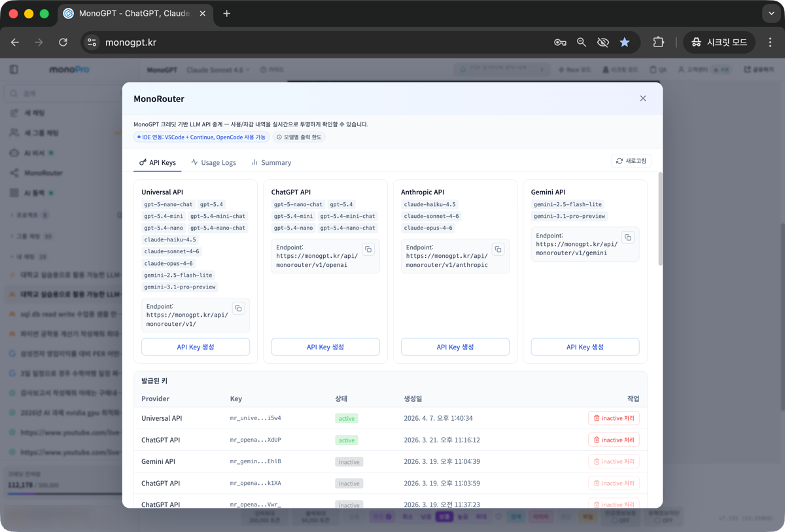Open the saved passwords key icon
Viewport: 785px width, 532px height.
pos(560,43)
